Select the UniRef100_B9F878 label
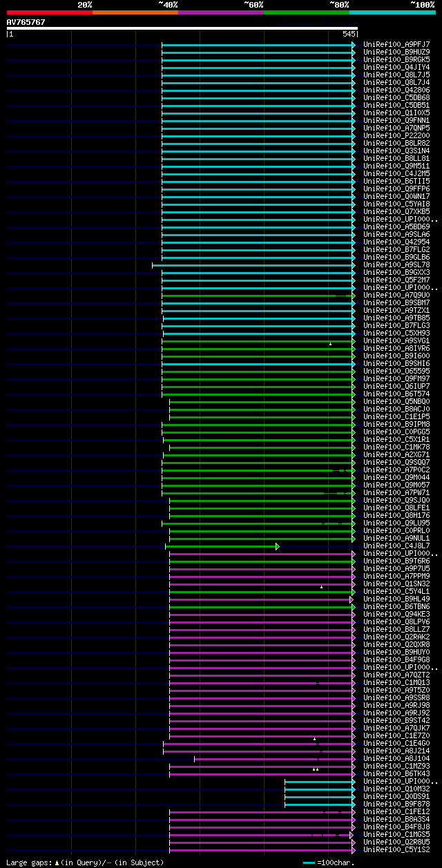 [396, 804]
